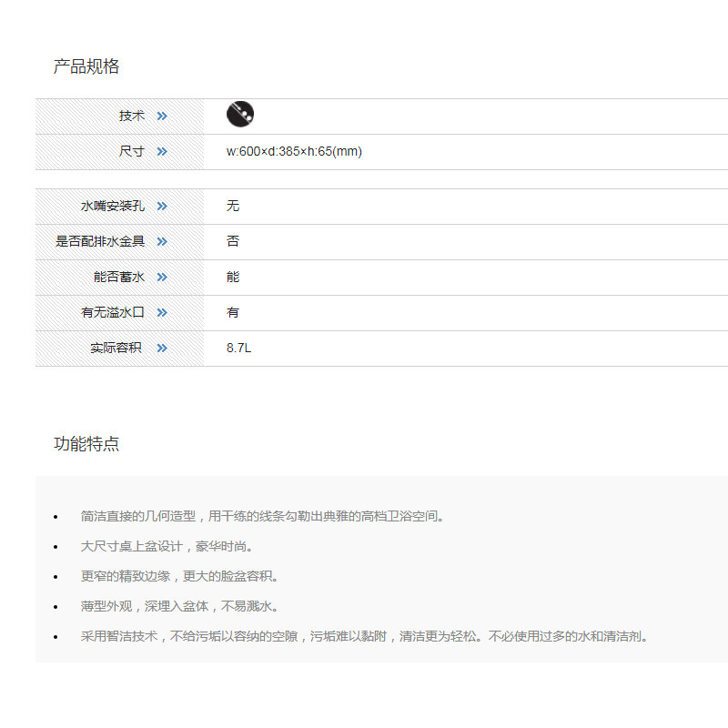
Task: Click the 尺寸 row label
Action: [132, 151]
